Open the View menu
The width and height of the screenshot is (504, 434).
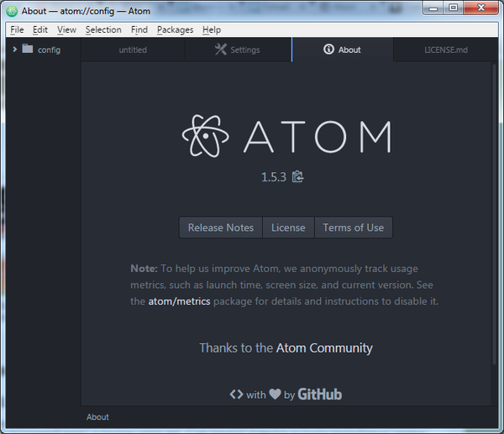66,29
